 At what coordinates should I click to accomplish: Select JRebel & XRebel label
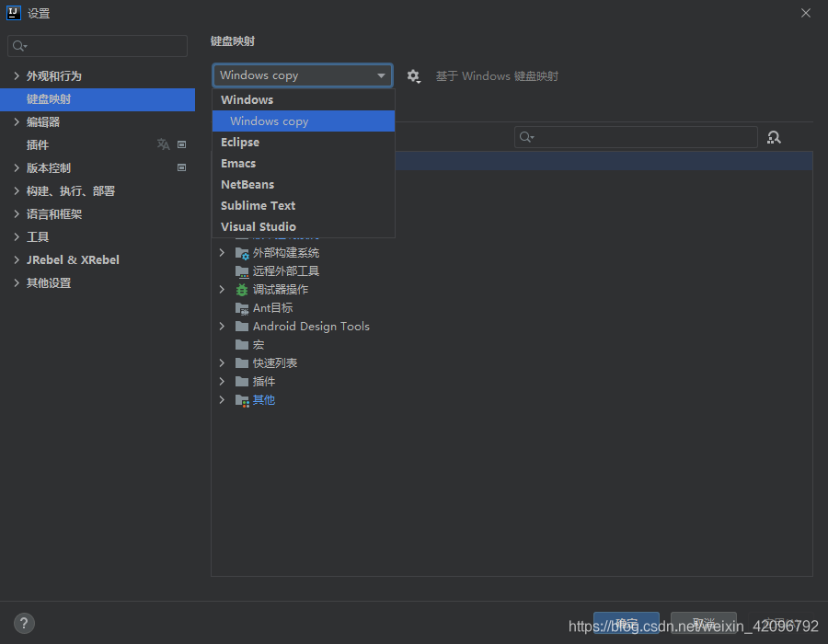coord(73,259)
